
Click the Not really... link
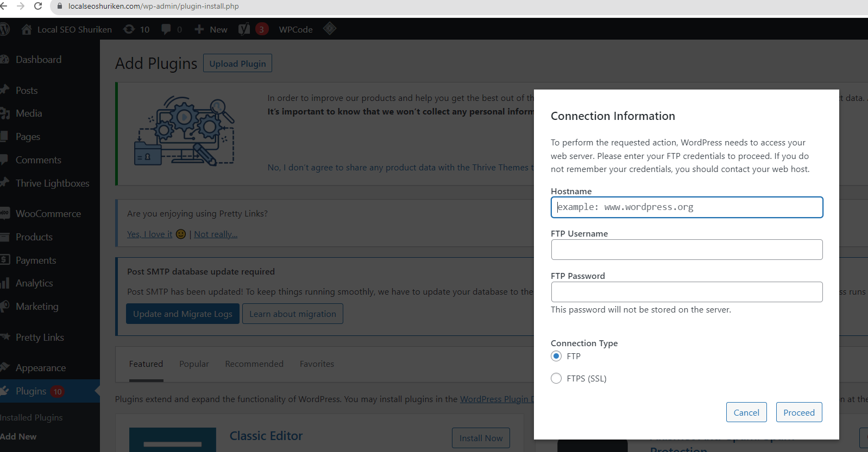216,234
